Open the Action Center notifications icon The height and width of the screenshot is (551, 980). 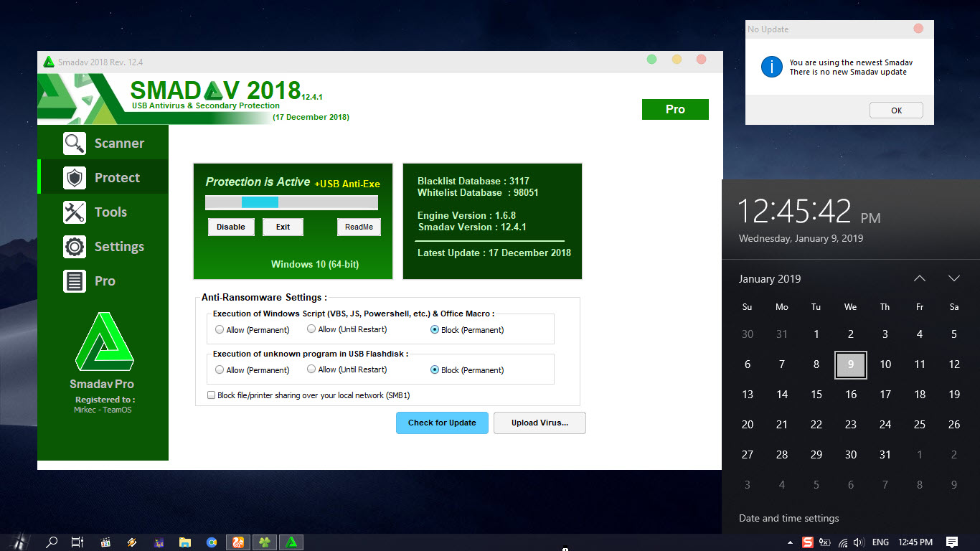coord(952,542)
